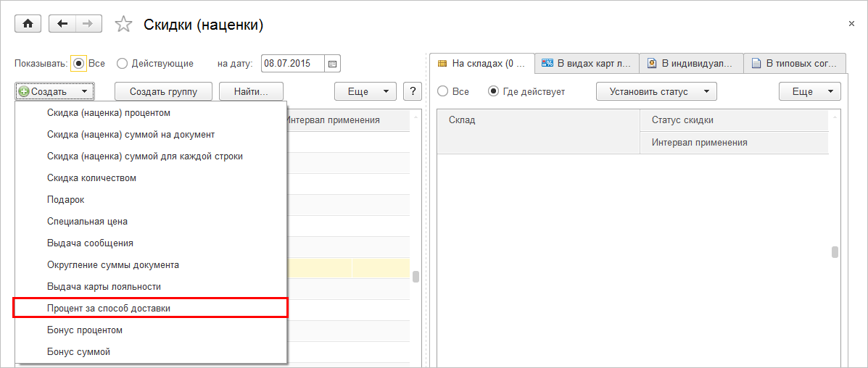
Task: Click the question mark help button
Action: point(413,91)
